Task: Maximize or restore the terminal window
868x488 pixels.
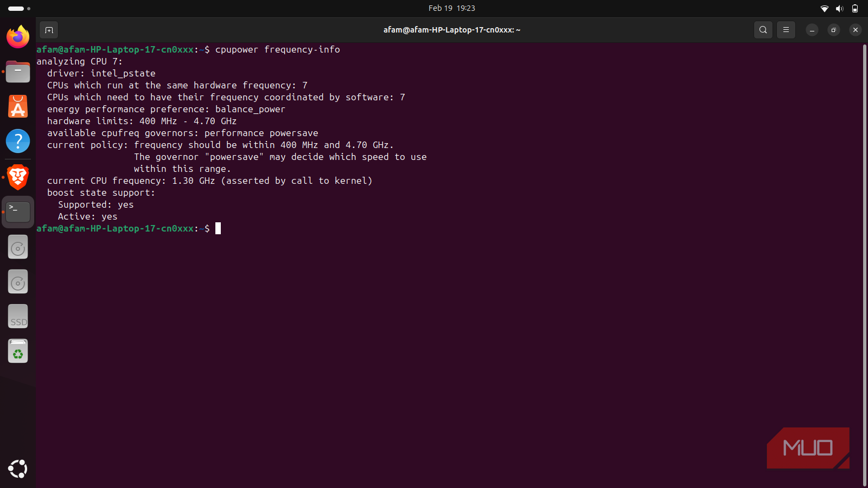Action: point(834,30)
